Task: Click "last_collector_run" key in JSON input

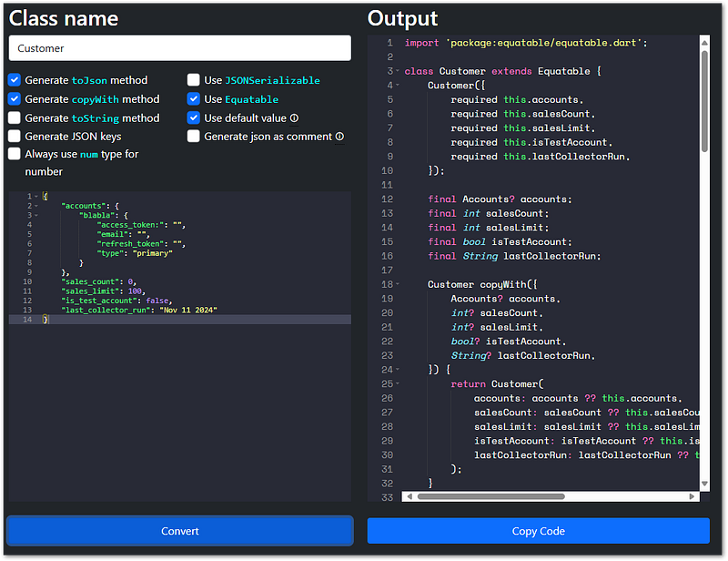Action: [x=106, y=310]
